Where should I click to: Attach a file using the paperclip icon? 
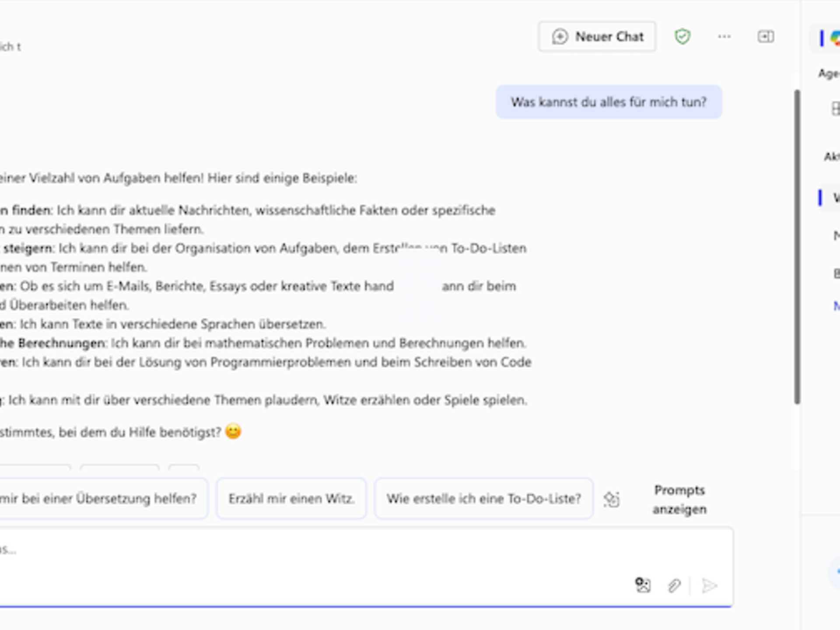click(674, 585)
